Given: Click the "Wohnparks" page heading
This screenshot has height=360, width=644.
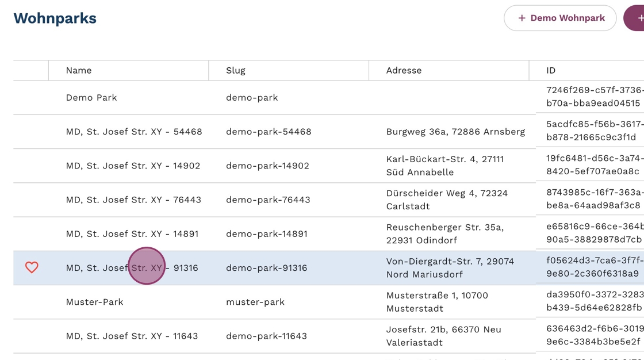Looking at the screenshot, I should [55, 18].
